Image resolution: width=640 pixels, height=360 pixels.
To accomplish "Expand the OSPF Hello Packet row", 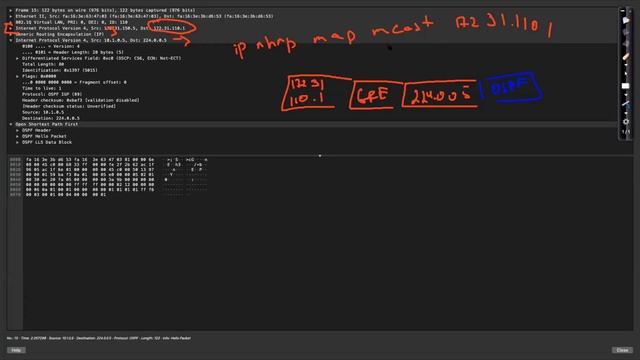I will point(18,136).
